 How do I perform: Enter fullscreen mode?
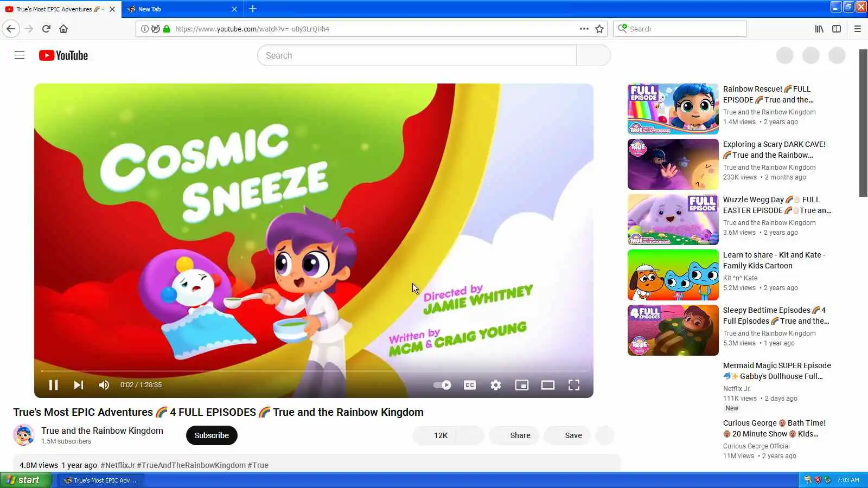point(574,385)
